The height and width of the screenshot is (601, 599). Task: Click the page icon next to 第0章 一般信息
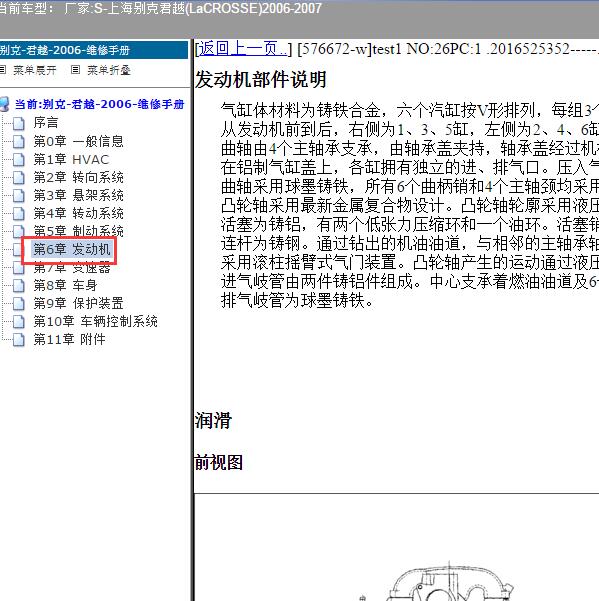[x=19, y=141]
